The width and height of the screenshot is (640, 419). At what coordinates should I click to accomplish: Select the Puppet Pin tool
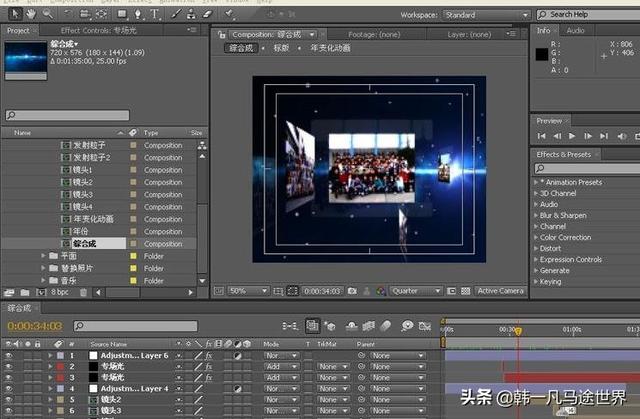pos(229,14)
